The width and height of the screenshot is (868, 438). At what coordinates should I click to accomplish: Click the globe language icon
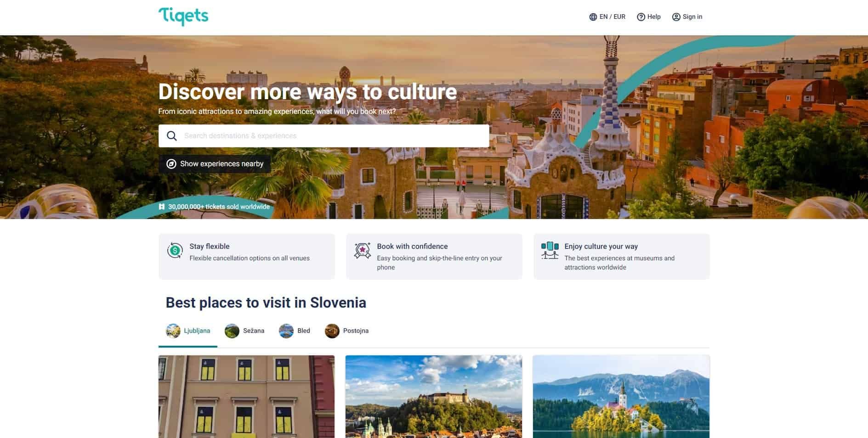click(x=593, y=17)
